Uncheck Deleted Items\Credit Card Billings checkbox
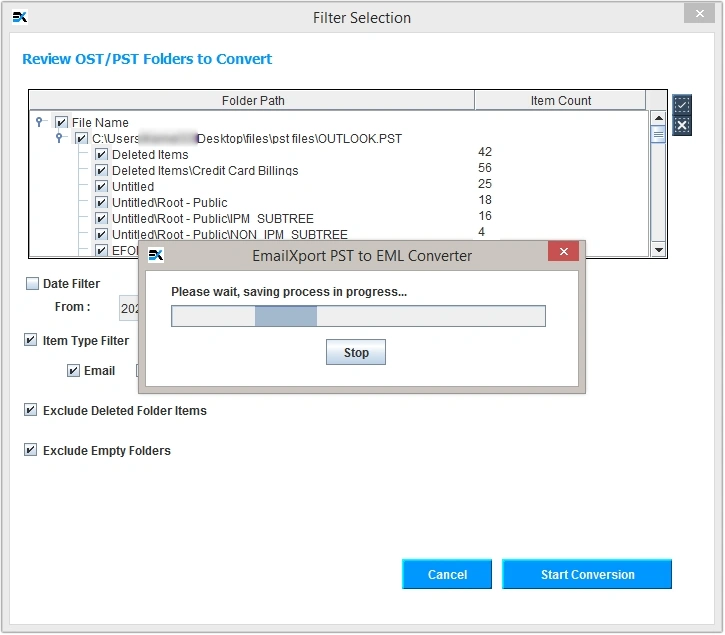The image size is (725, 635). point(101,171)
